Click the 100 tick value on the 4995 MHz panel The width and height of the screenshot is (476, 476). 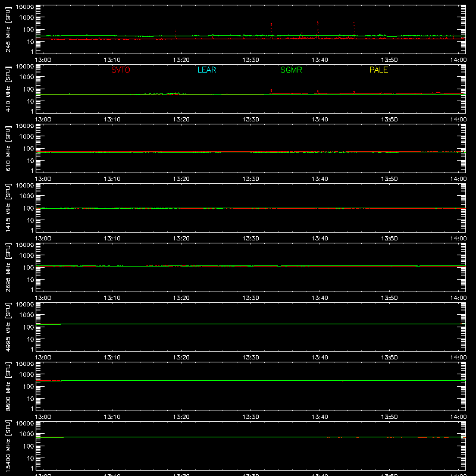tap(29, 327)
